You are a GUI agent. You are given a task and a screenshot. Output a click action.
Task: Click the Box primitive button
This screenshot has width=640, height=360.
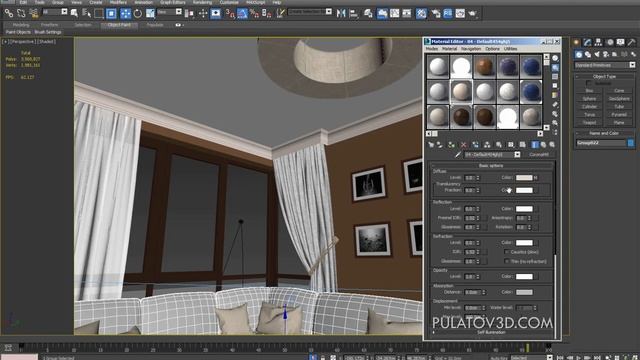(x=589, y=91)
